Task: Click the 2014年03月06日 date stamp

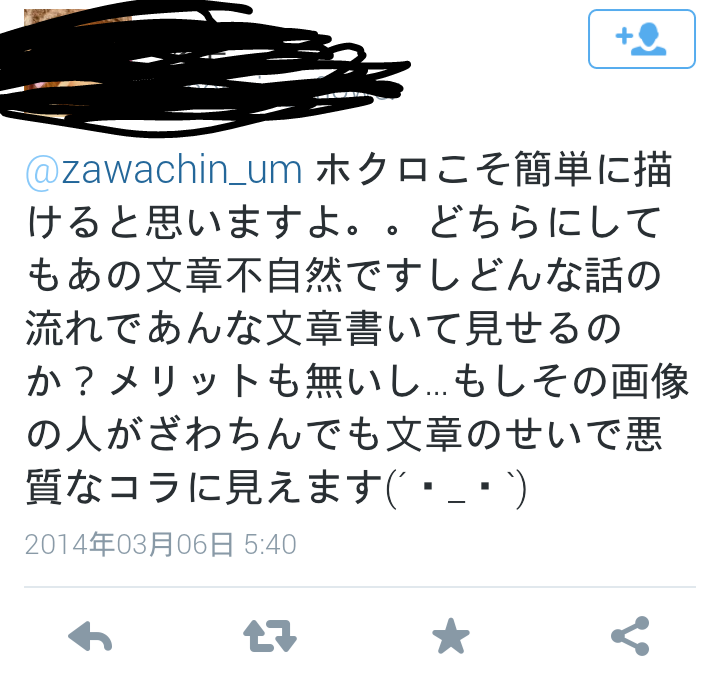Action: pos(129,545)
